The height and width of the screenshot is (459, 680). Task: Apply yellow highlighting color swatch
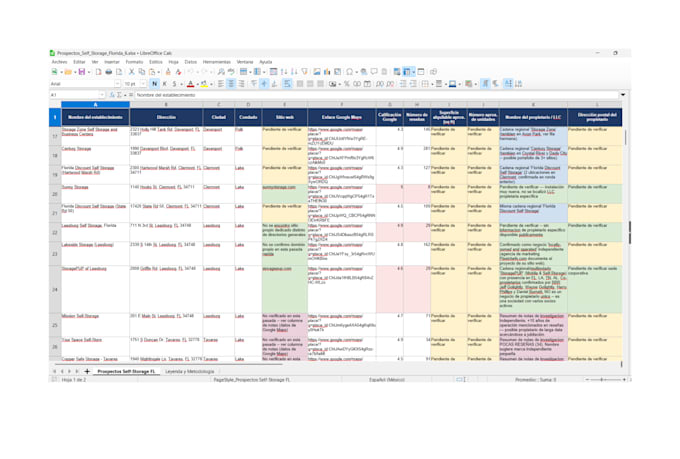204,84
